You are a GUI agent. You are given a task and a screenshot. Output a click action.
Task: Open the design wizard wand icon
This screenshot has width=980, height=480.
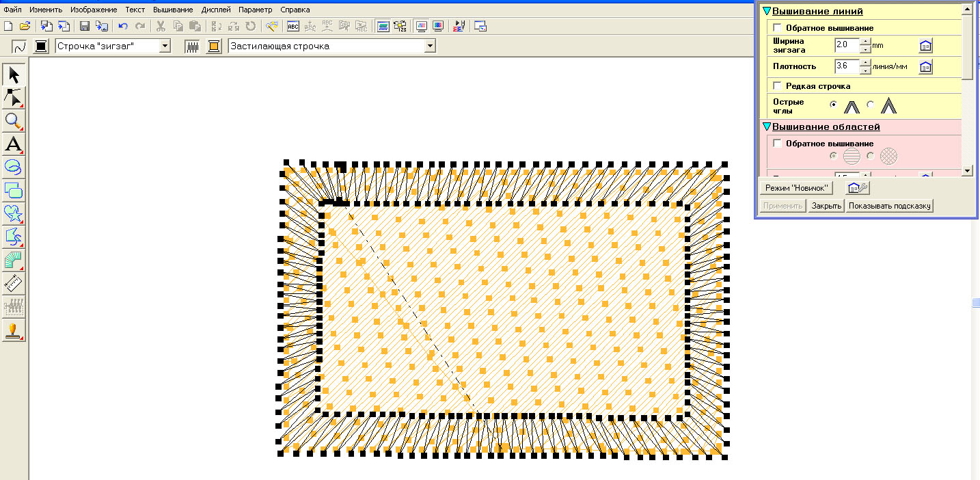[x=271, y=26]
